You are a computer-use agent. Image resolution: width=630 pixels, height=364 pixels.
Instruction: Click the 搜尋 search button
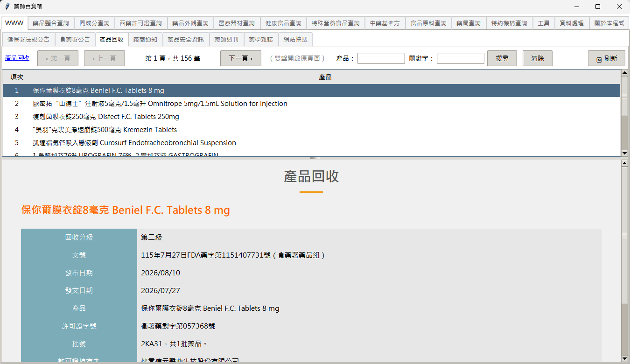point(502,58)
